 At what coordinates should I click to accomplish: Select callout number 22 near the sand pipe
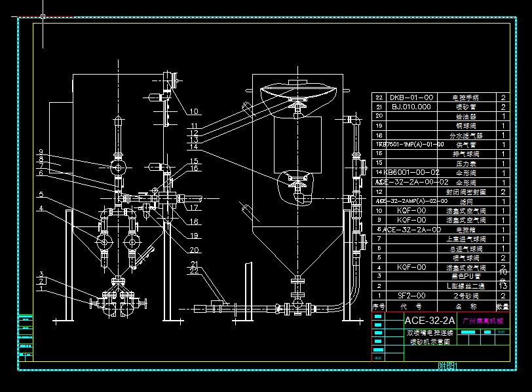[194, 271]
